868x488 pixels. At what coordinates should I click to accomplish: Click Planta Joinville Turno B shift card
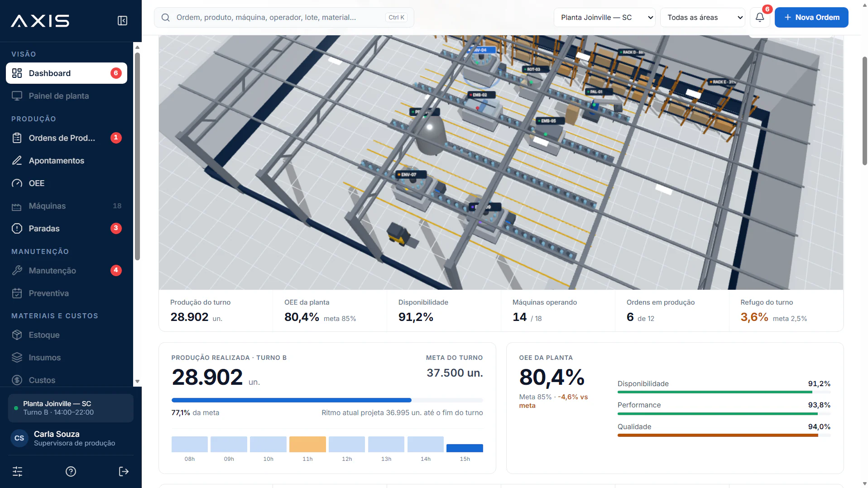[71, 408]
